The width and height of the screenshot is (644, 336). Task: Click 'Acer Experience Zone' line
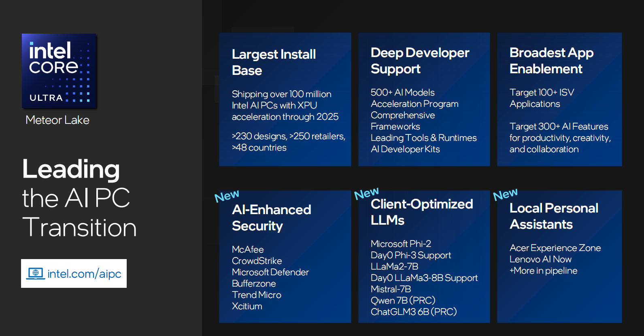click(x=555, y=248)
